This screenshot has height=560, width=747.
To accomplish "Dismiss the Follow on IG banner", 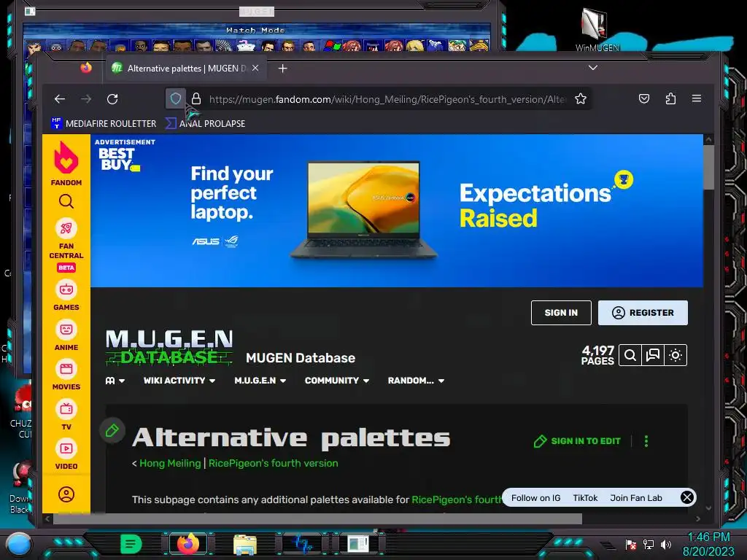I will pos(686,497).
